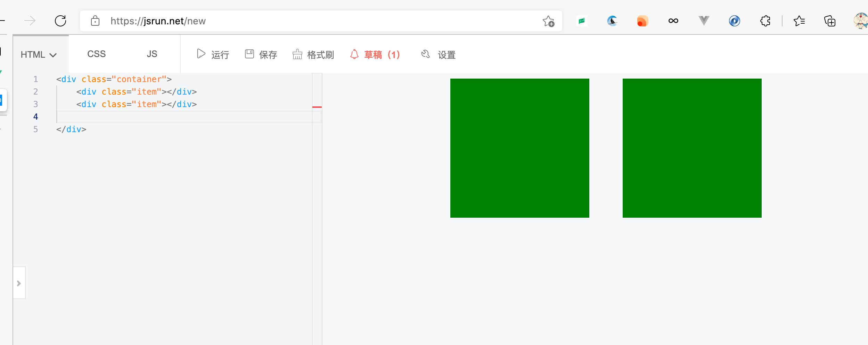Viewport: 868px width, 345px height.
Task: Open browser extensions puzzle icon
Action: 765,21
